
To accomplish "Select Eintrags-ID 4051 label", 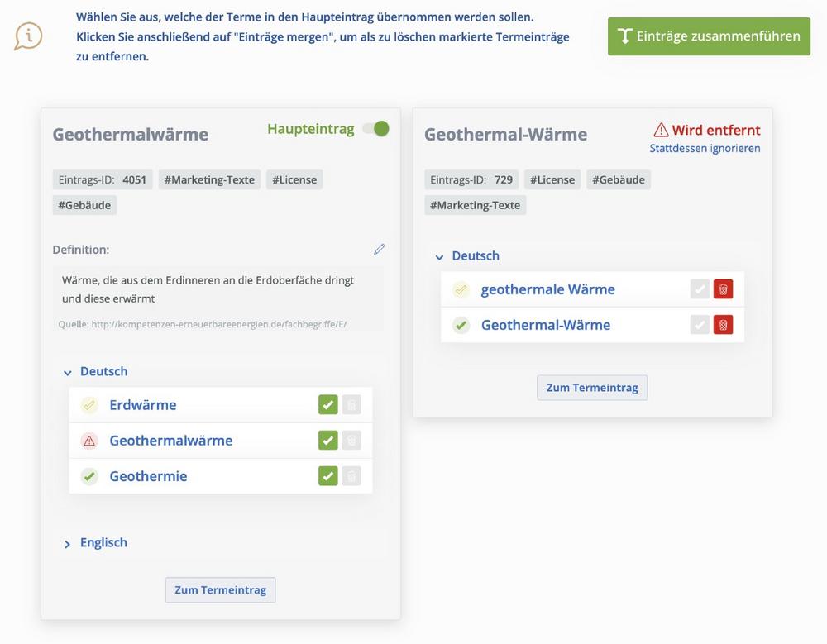I will [x=103, y=180].
